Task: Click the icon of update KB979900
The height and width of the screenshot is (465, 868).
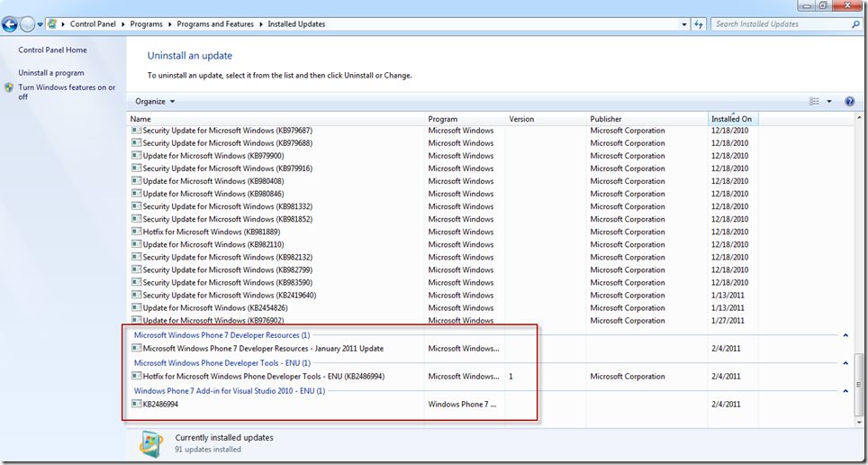Action: pyautogui.click(x=136, y=156)
